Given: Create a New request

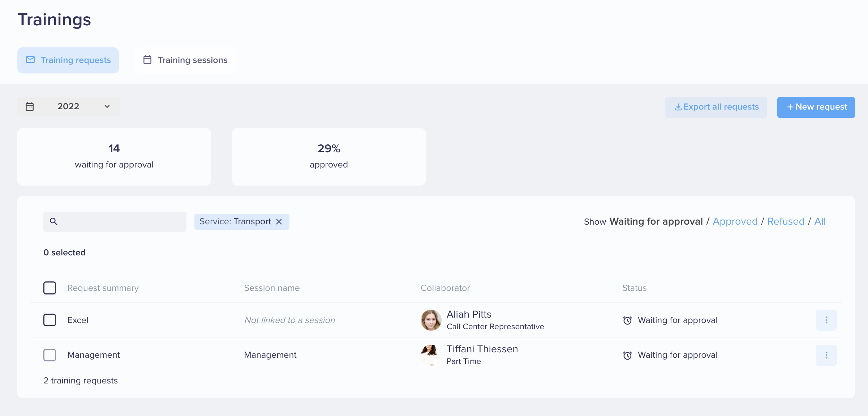Looking at the screenshot, I should point(816,107).
